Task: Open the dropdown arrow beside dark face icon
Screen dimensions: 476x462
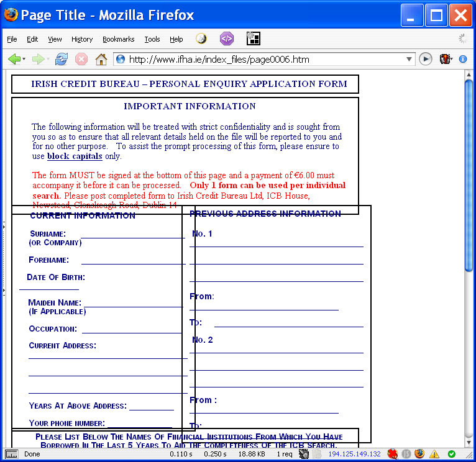Action: click(x=452, y=59)
